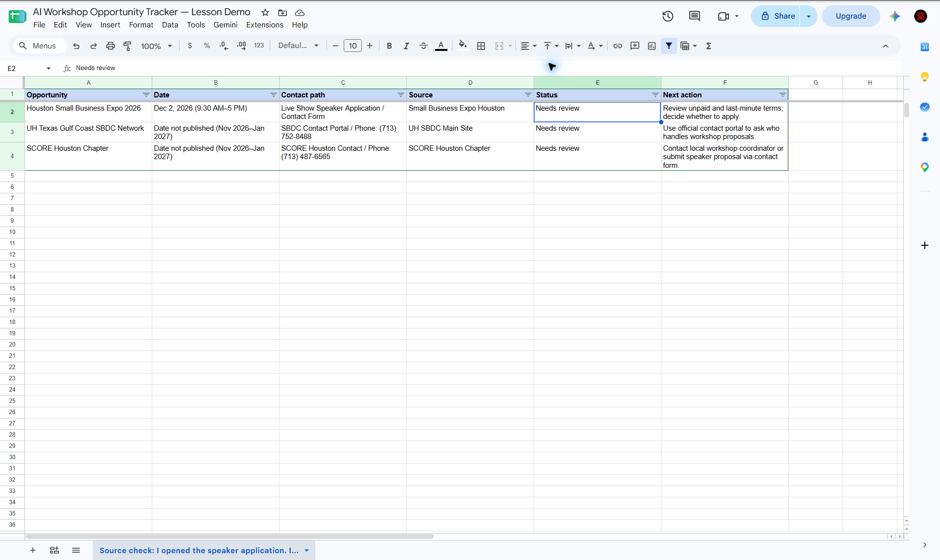The height and width of the screenshot is (560, 940).
Task: Click the Upgrade button
Action: point(851,16)
